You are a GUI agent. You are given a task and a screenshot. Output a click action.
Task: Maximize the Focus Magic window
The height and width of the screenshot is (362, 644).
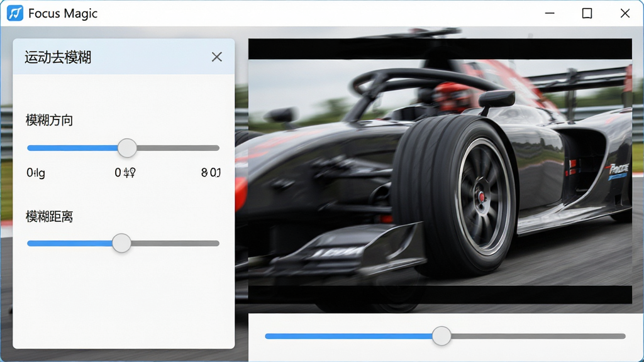[587, 13]
